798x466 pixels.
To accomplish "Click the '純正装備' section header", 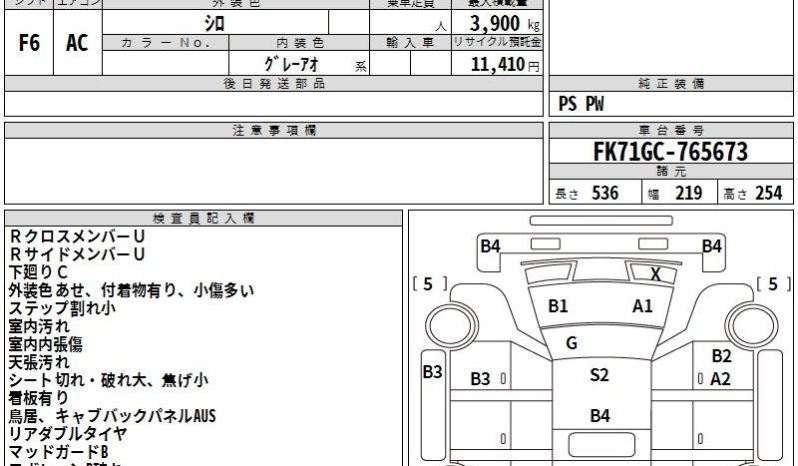I will click(x=671, y=84).
